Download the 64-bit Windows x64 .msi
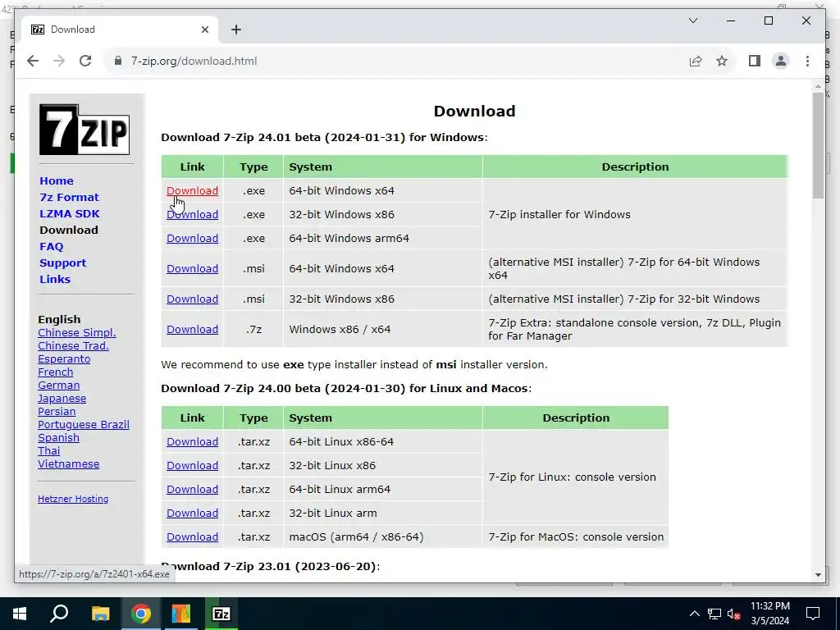840x630 pixels. [192, 268]
